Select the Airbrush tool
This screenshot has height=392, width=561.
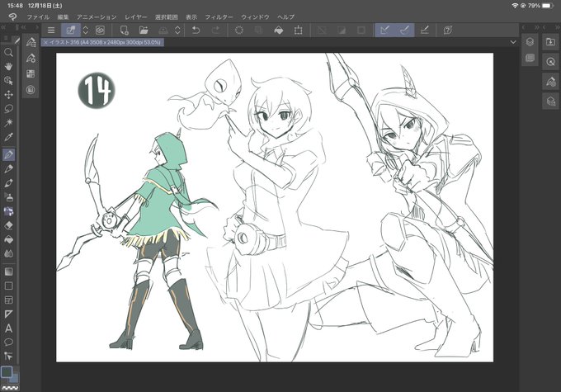tap(8, 197)
